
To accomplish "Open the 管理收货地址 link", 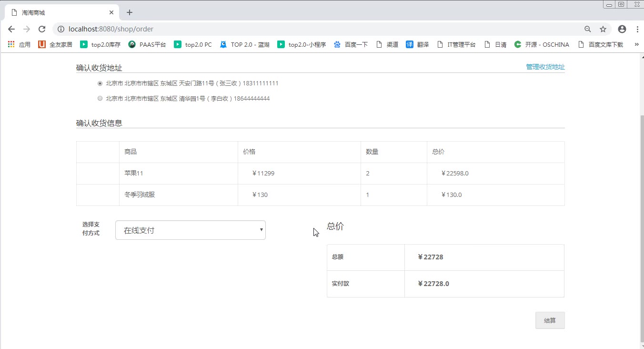I will 545,67.
